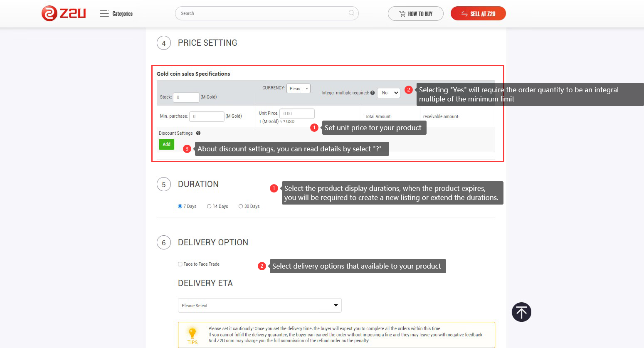Focus the Stock input field
This screenshot has height=348, width=644.
point(186,97)
